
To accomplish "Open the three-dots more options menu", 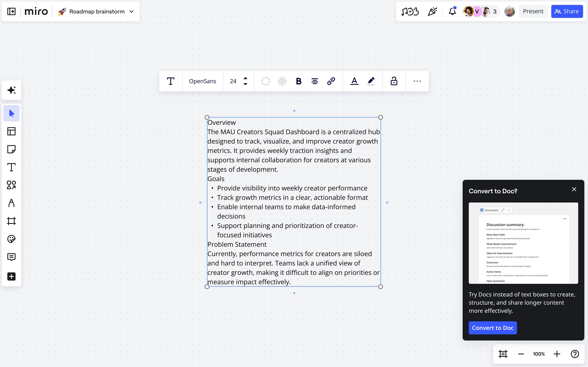I will [417, 81].
